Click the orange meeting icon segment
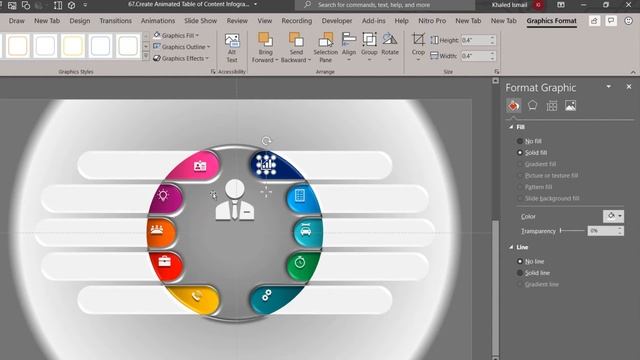Viewport: 640px width, 360px height. coord(161,232)
